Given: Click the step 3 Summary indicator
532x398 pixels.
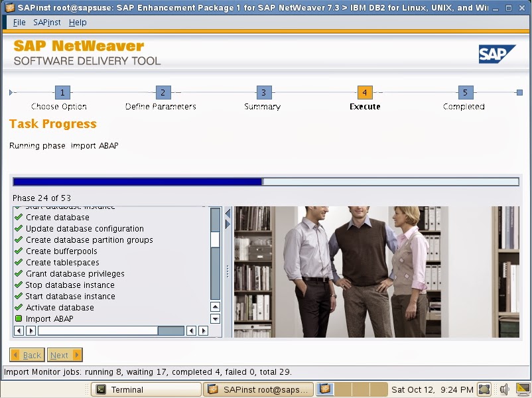Looking at the screenshot, I should pos(263,91).
